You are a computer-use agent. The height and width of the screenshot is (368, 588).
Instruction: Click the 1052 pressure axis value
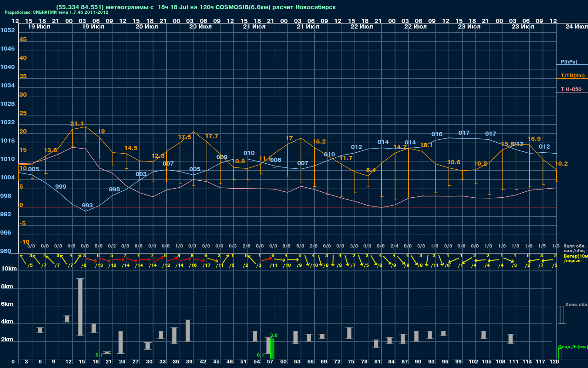pyautogui.click(x=7, y=30)
